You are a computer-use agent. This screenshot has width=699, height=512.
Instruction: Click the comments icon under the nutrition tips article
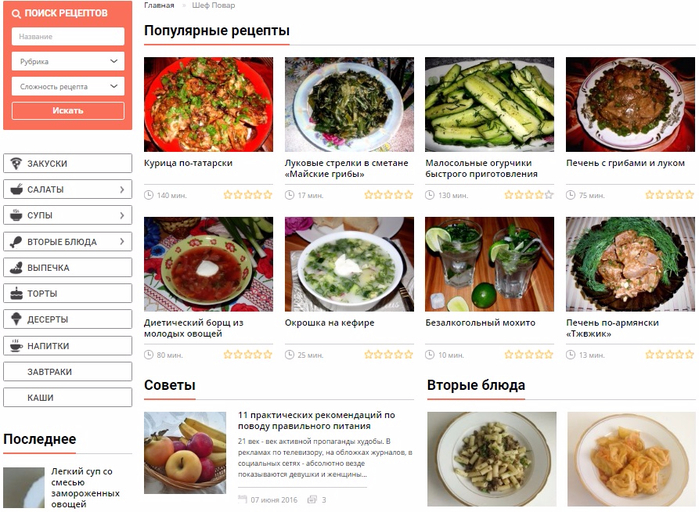[x=312, y=500]
